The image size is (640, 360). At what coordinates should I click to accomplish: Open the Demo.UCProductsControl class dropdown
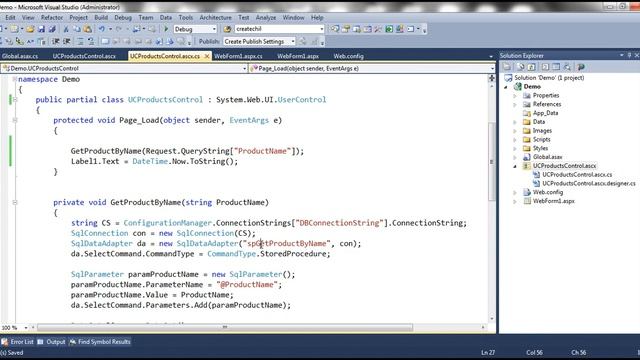point(244,69)
